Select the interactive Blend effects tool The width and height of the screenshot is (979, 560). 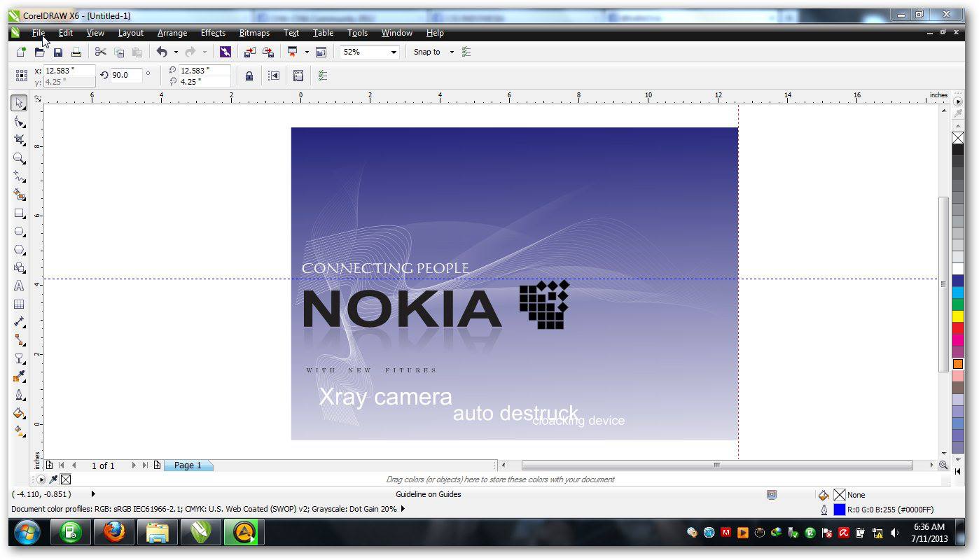(19, 358)
